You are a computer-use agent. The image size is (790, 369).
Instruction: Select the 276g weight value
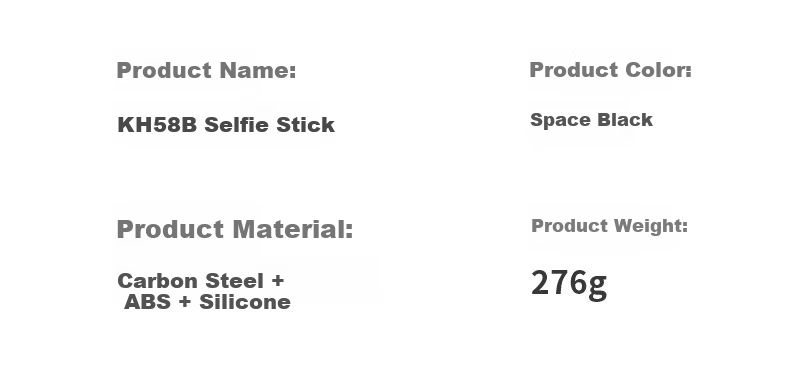569,284
